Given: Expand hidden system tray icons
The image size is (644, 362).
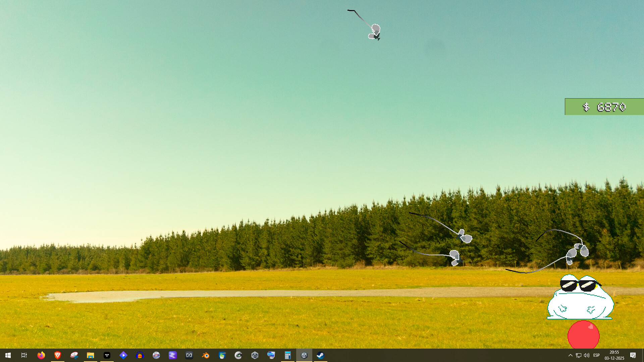Looking at the screenshot, I should [x=571, y=356].
